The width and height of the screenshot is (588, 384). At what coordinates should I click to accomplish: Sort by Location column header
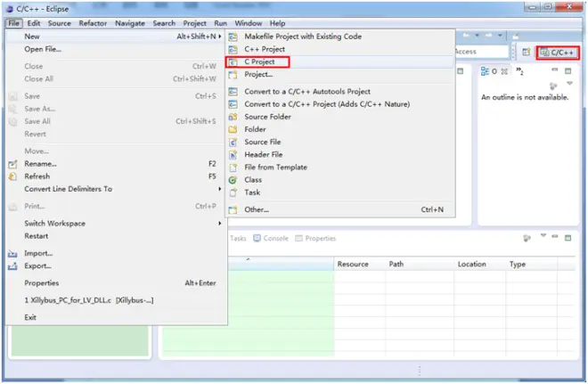(x=479, y=265)
